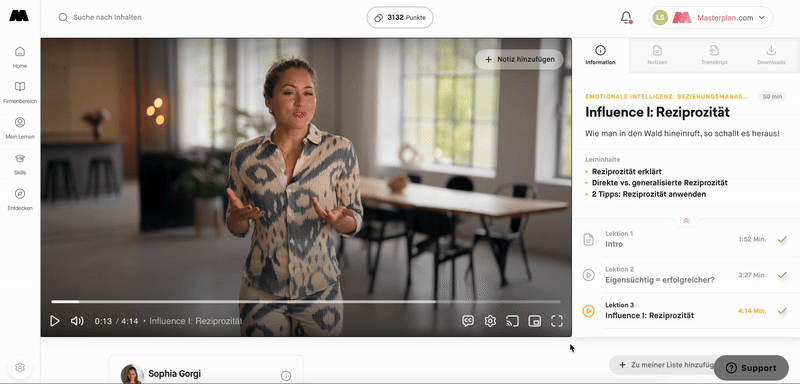This screenshot has height=384, width=800.
Task: Open Lektion 2 'Eigensüchtig = erfolgreicher?'
Action: (x=686, y=275)
